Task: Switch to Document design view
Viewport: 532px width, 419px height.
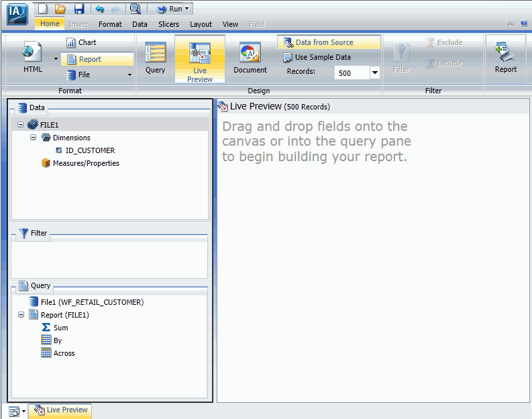Action: 250,58
